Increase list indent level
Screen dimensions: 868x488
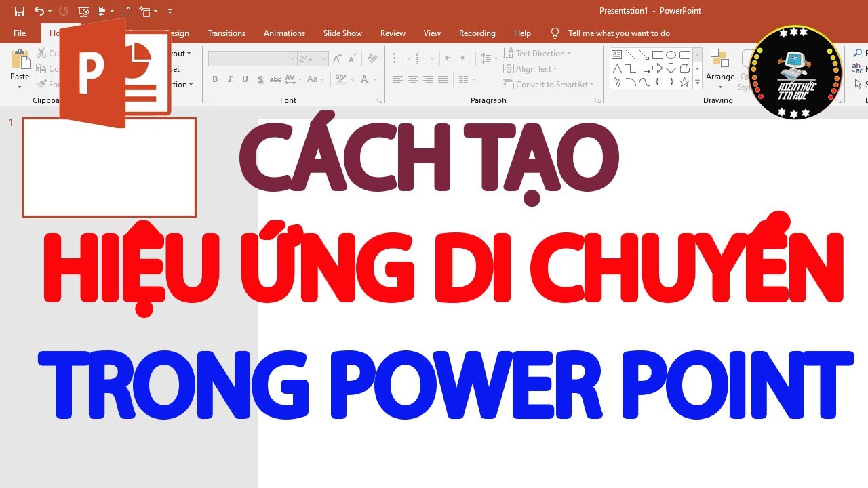click(465, 59)
